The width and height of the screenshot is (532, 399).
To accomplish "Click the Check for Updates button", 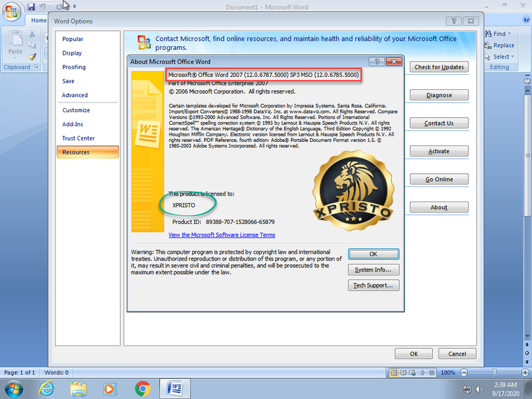I will pos(439,66).
